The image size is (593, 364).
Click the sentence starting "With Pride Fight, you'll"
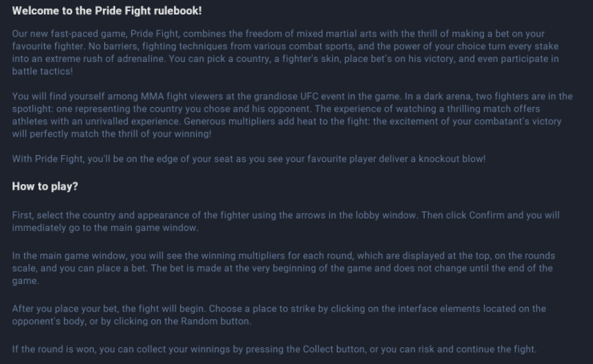point(249,159)
